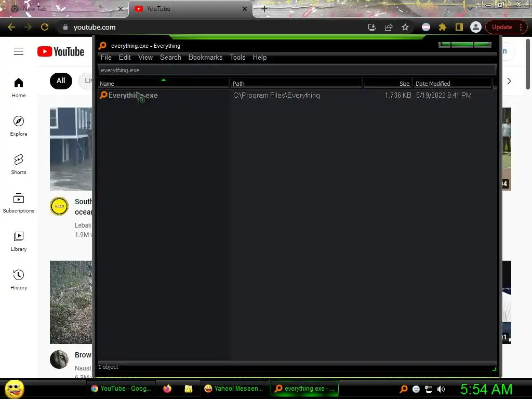Open the Edit menu in Everything
The height and width of the screenshot is (399, 532).
125,57
